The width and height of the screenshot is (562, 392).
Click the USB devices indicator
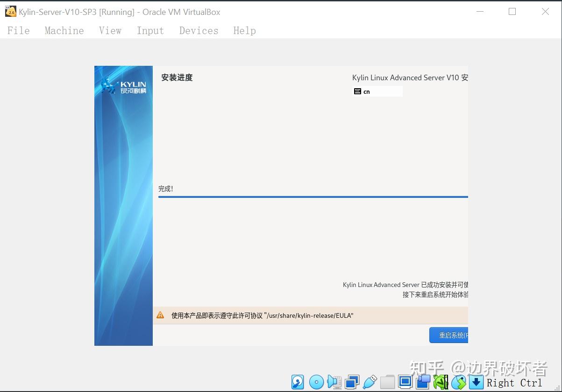pyautogui.click(x=370, y=382)
